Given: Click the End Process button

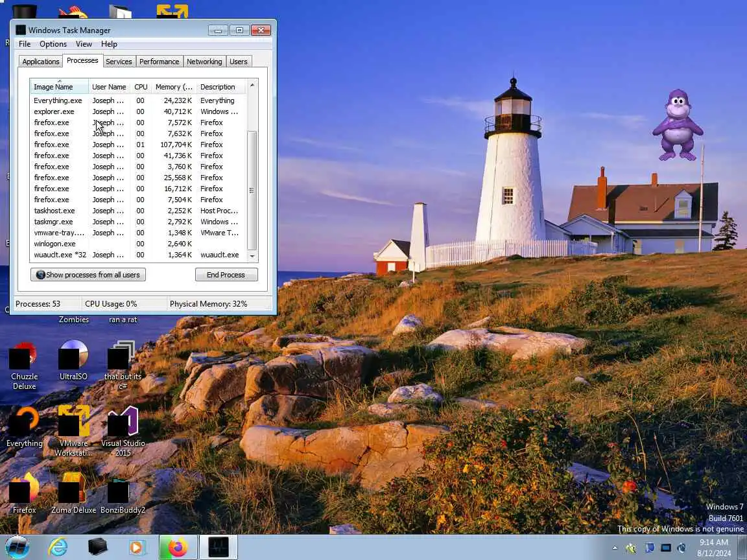Looking at the screenshot, I should tap(226, 275).
